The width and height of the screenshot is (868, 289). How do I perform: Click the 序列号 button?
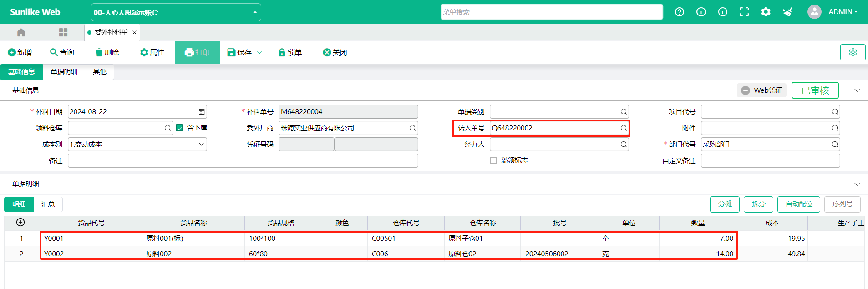(843, 204)
